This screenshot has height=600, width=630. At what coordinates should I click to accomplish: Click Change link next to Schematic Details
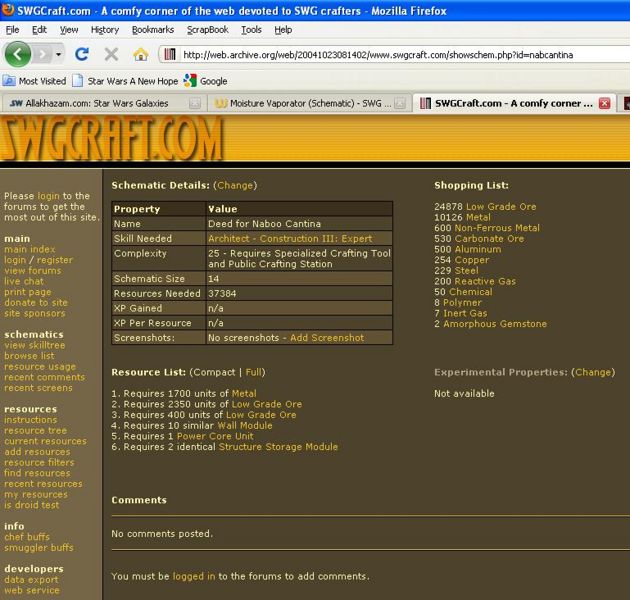[236, 185]
